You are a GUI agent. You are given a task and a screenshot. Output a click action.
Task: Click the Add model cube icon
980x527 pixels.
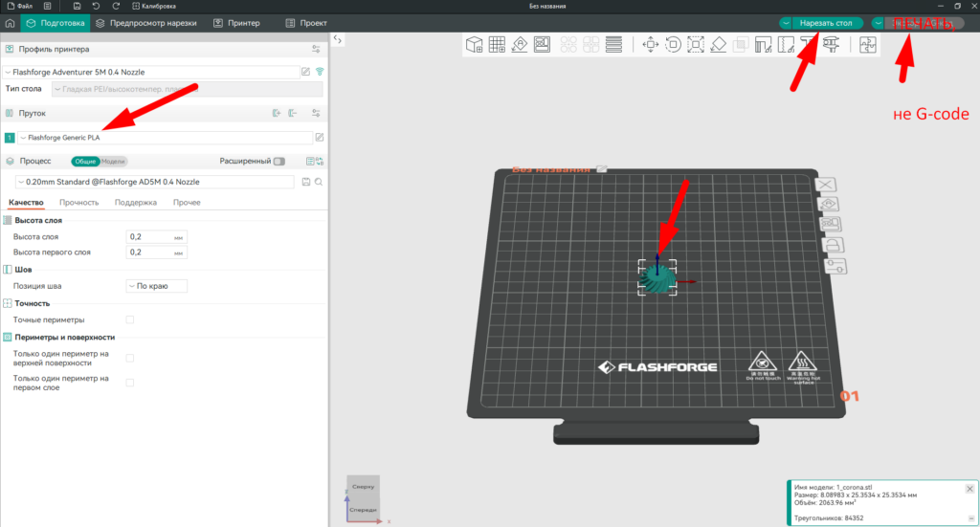click(x=473, y=44)
